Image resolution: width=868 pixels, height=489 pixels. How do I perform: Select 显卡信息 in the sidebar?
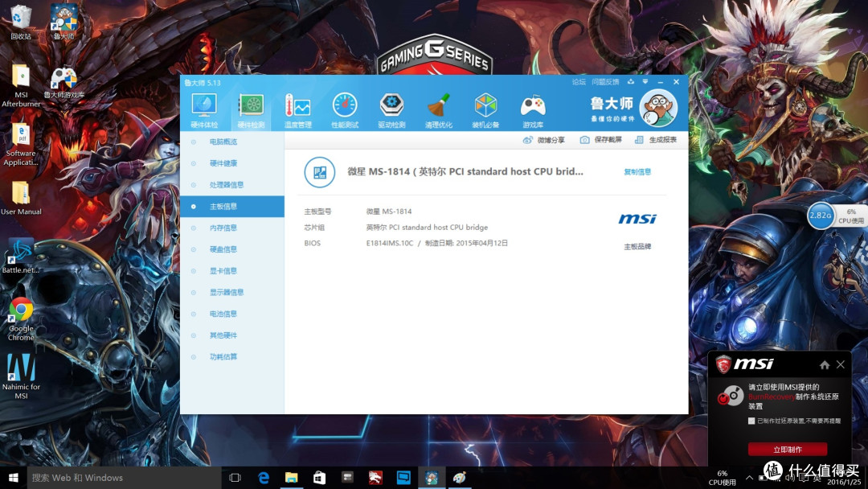coord(232,271)
